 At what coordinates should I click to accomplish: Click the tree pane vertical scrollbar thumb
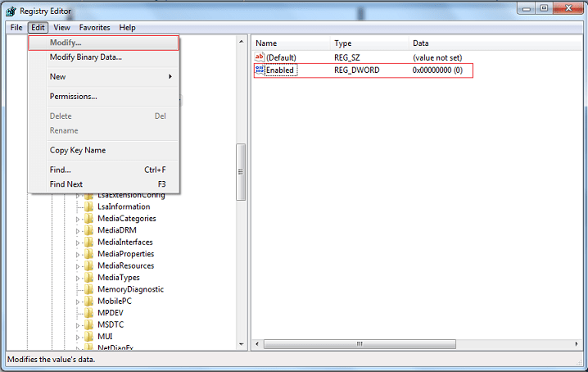[241, 172]
